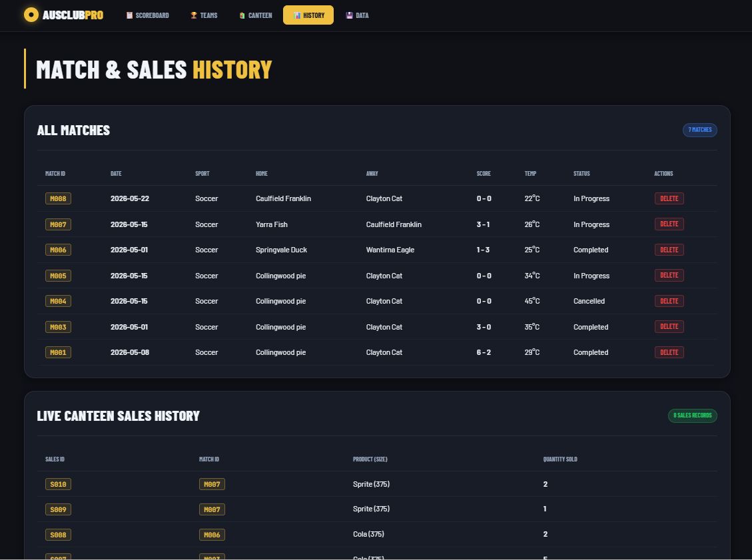Click the M004 match ID tag

tap(58, 301)
